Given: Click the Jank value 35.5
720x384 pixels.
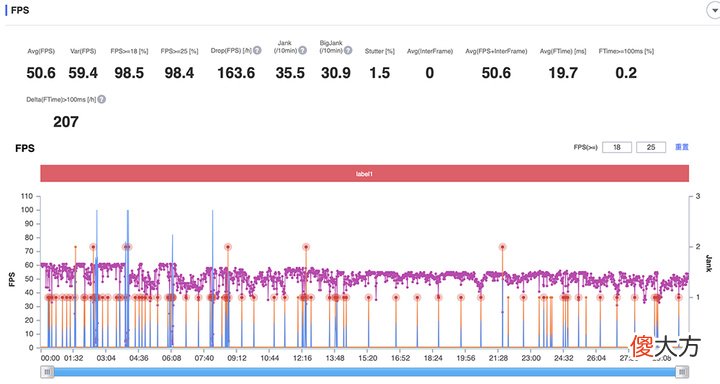Looking at the screenshot, I should click(x=290, y=73).
